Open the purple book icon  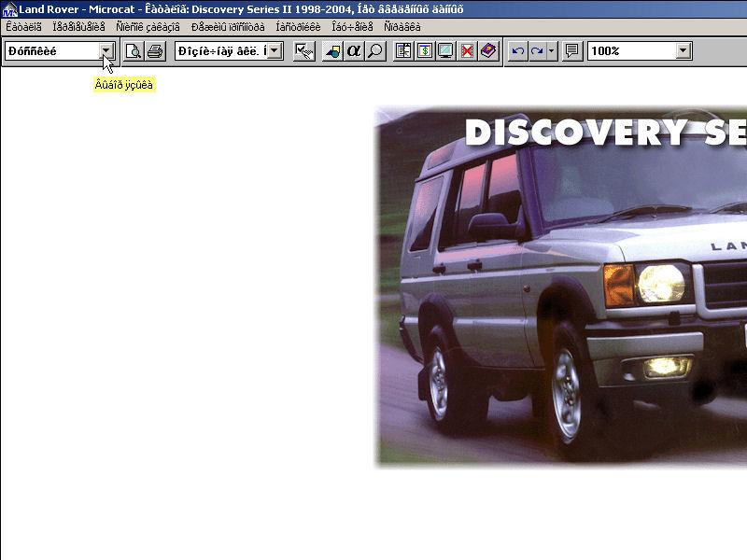point(489,51)
